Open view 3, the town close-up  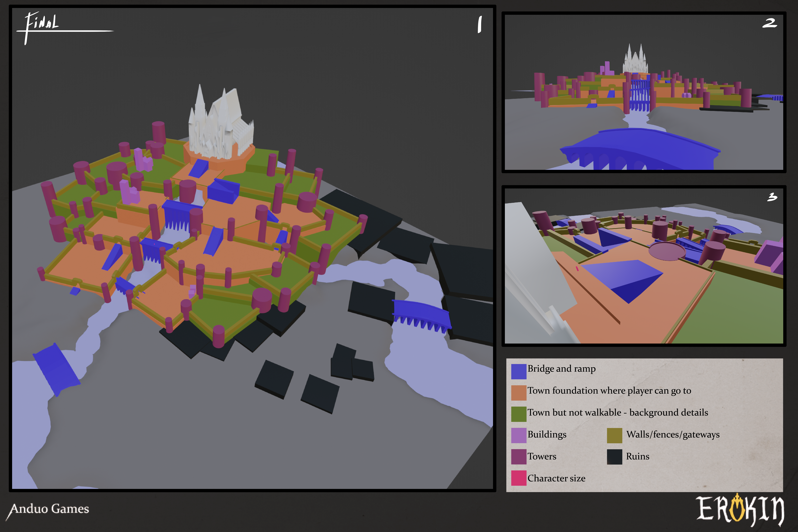click(x=644, y=266)
